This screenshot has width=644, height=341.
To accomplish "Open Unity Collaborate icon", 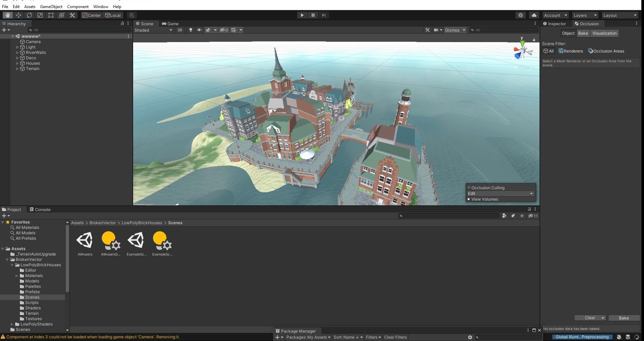I will click(x=521, y=15).
